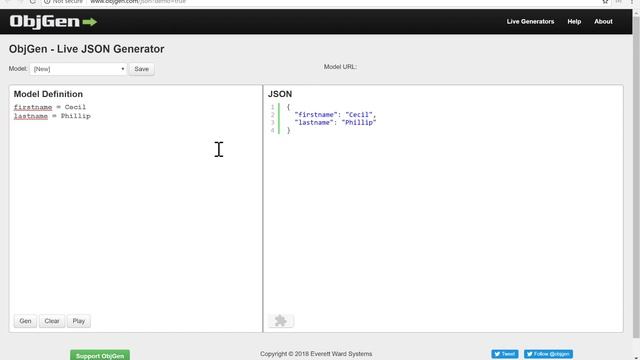The image size is (640, 360).
Task: Click the browser address bar URL
Action: coord(138,2)
